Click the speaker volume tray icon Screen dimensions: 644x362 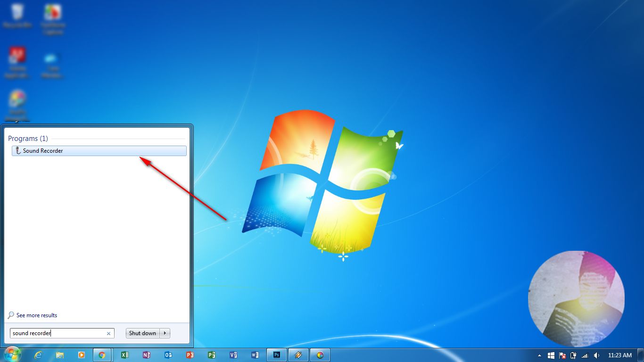pyautogui.click(x=596, y=355)
